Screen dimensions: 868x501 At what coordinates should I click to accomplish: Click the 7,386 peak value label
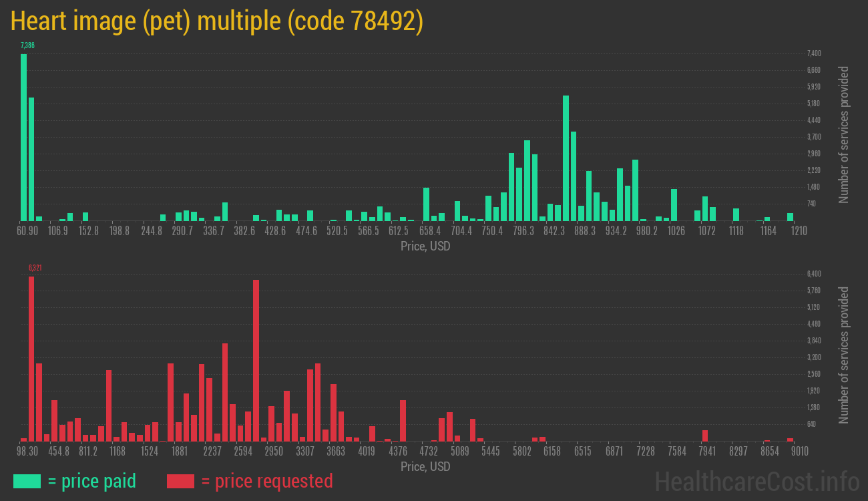[27, 45]
